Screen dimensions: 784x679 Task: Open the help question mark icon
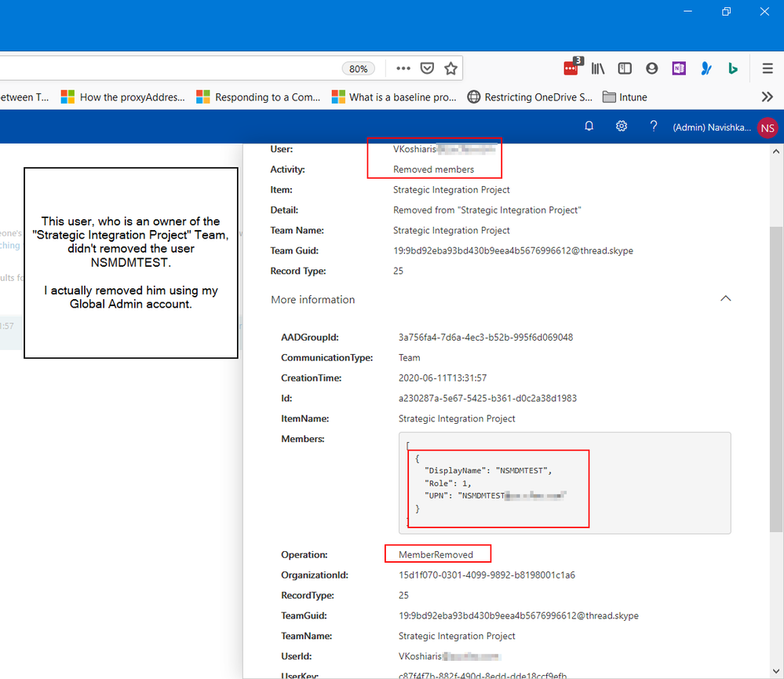pyautogui.click(x=654, y=126)
